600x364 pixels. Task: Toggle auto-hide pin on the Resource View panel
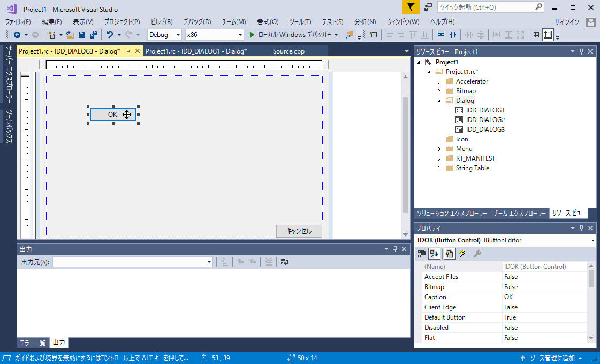coord(582,51)
